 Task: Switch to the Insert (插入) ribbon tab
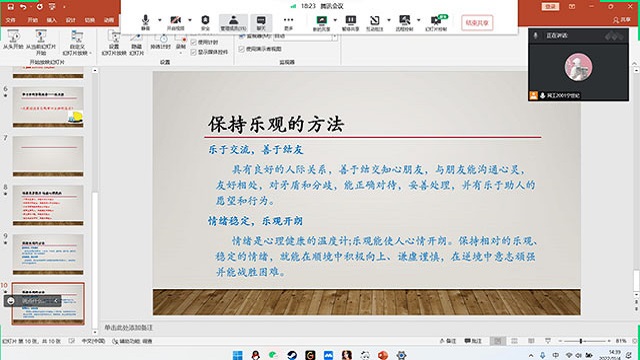(x=51, y=20)
